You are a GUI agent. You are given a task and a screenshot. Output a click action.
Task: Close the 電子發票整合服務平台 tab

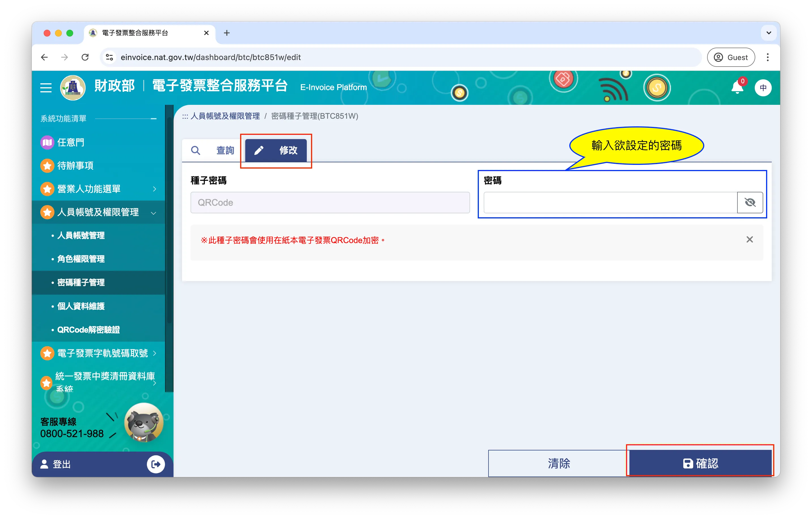[206, 33]
